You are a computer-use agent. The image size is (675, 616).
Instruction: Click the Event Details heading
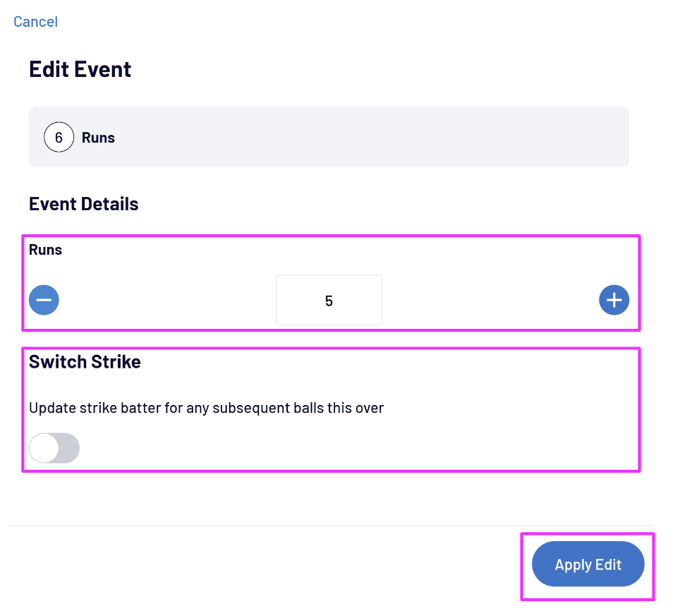click(x=83, y=204)
